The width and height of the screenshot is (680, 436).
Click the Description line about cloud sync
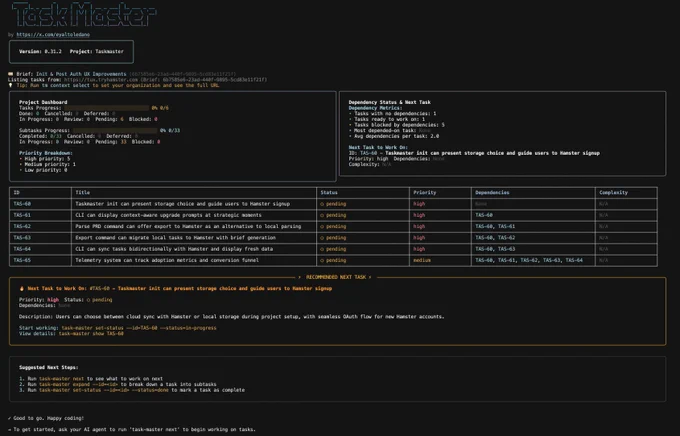pyautogui.click(x=232, y=317)
